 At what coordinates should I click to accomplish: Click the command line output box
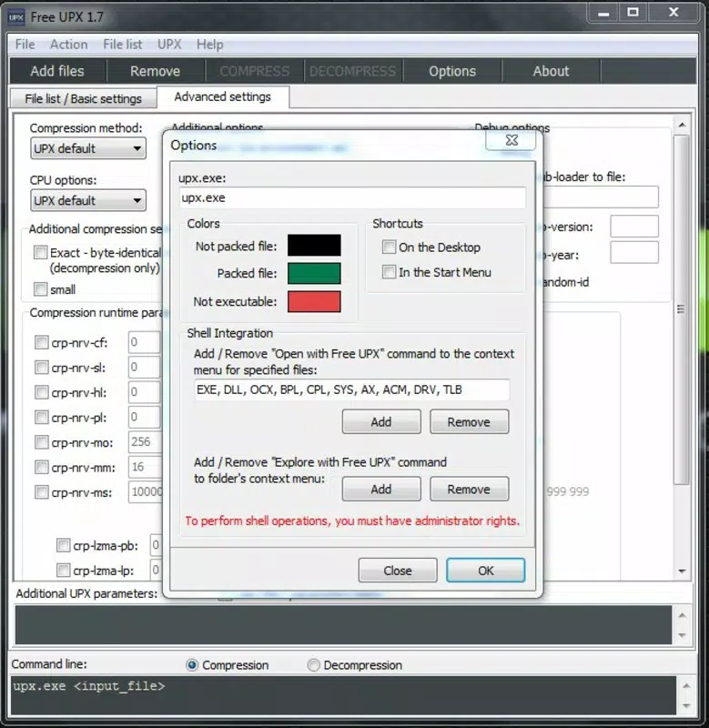344,695
